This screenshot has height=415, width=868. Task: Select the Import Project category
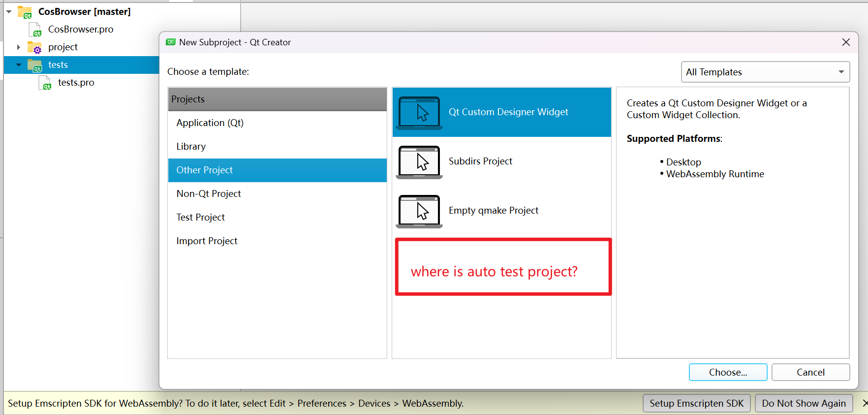278,241
